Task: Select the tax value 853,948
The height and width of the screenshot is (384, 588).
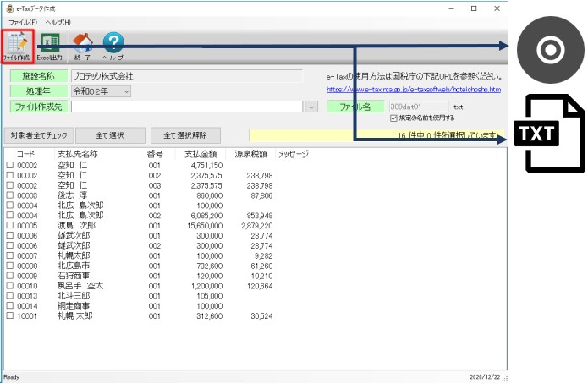Action: [260, 216]
